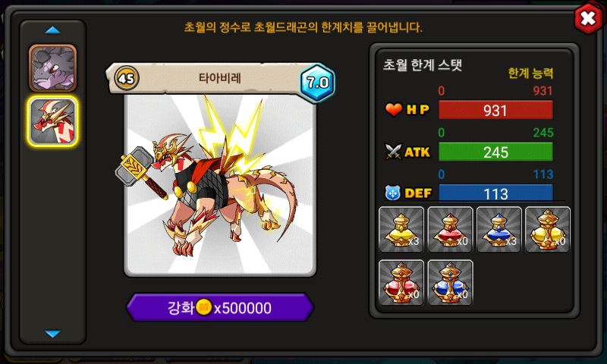Select the small blue essence potion

point(499,230)
